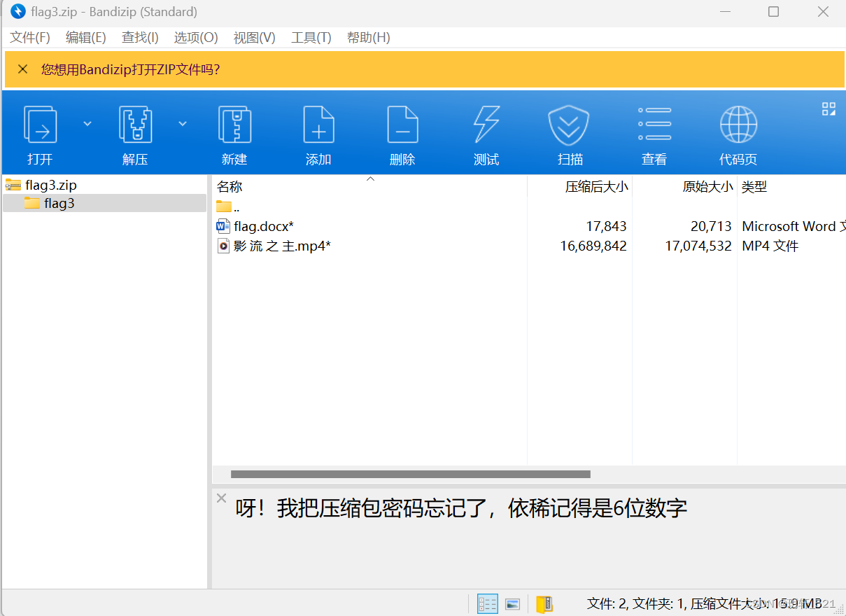Click the zip archive icon in status bar
The width and height of the screenshot is (846, 616).
tap(544, 604)
